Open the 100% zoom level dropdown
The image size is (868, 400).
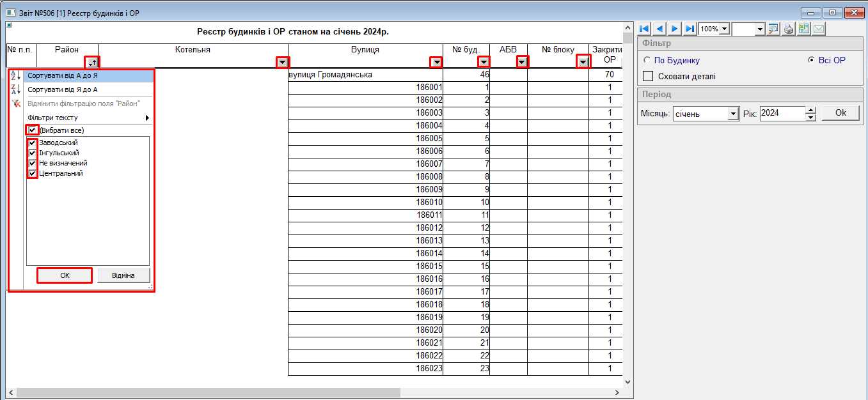click(723, 29)
